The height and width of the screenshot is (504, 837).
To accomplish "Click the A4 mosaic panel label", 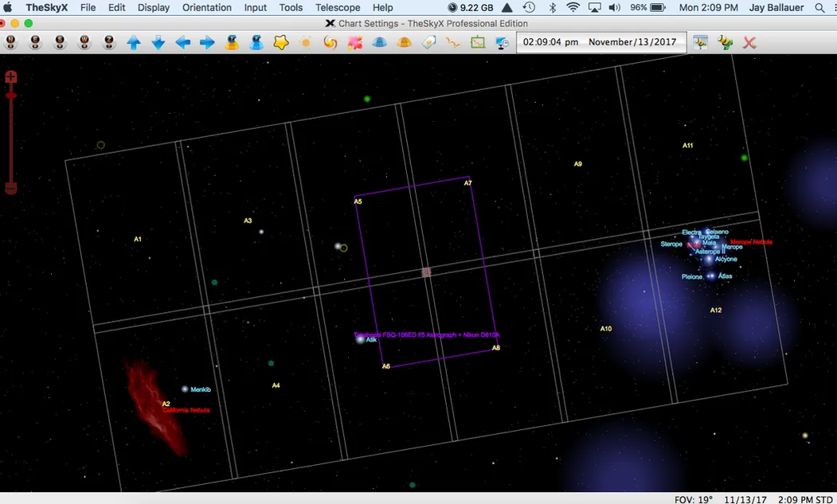I will pos(276,385).
